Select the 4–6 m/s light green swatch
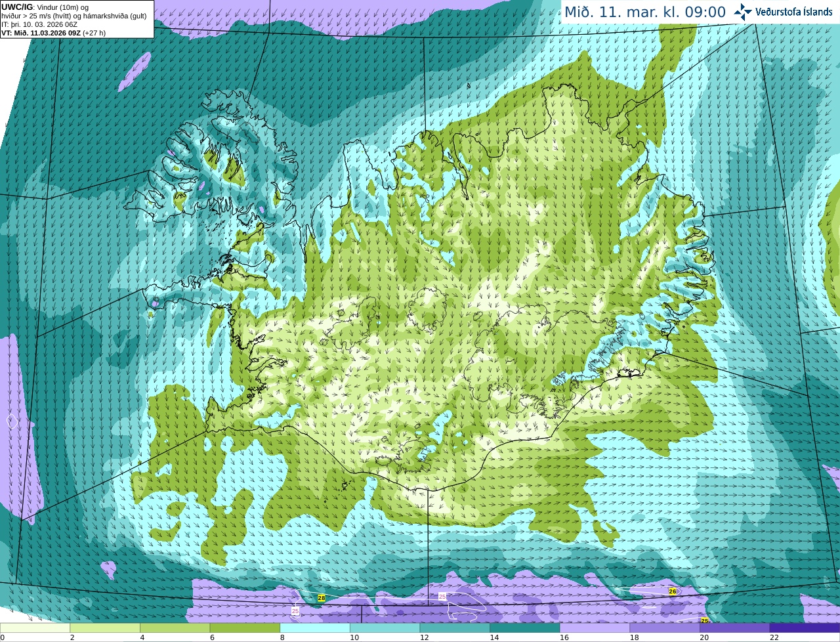The height and width of the screenshot is (642, 840). (175, 628)
